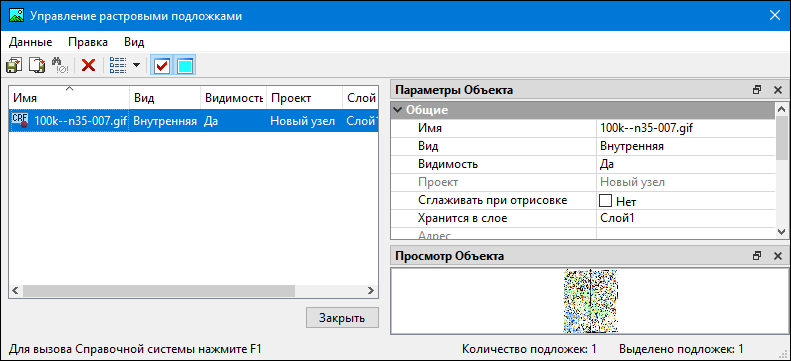Click the Закрыть button
The width and height of the screenshot is (791, 361).
[x=342, y=318]
